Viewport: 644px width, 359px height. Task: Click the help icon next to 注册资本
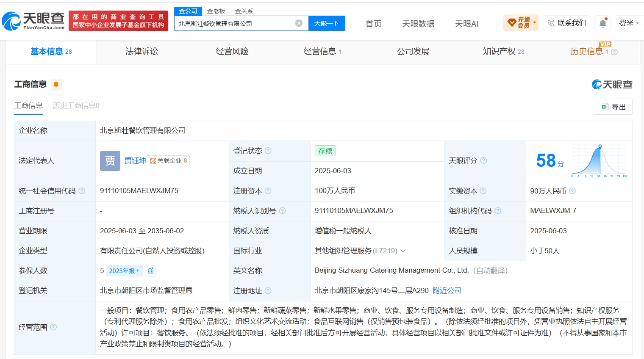tap(268, 191)
